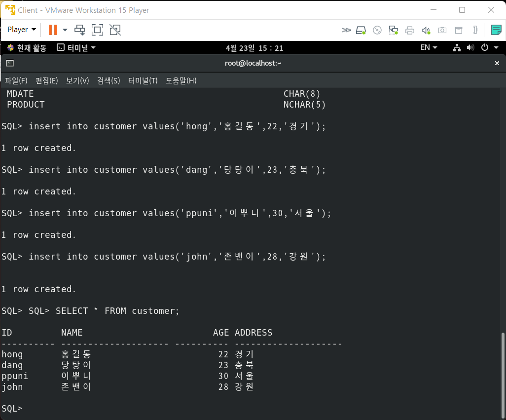
Task: Click the VMware Workstation logo icon
Action: [x=10, y=10]
